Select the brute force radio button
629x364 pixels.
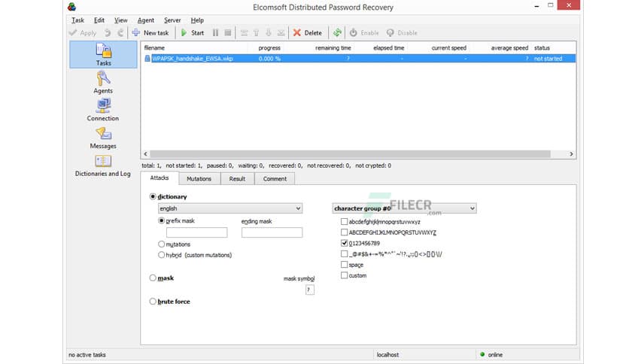[153, 301]
